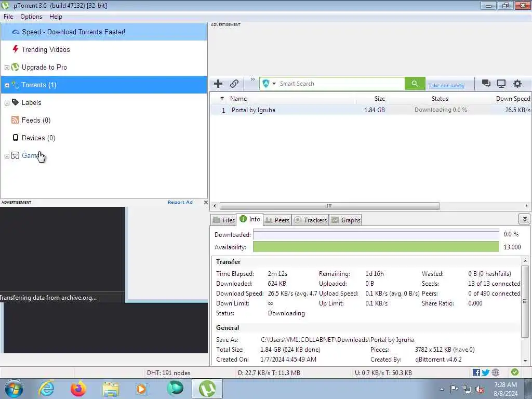Open the chat bubbles icon in toolbar
532x399 pixels.
click(x=486, y=84)
